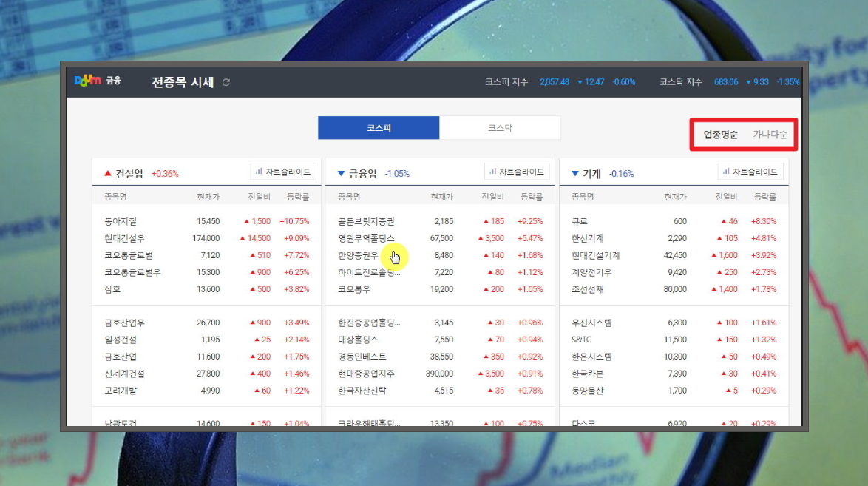Open stock 골든브릿지증권
868x486 pixels.
pos(366,221)
